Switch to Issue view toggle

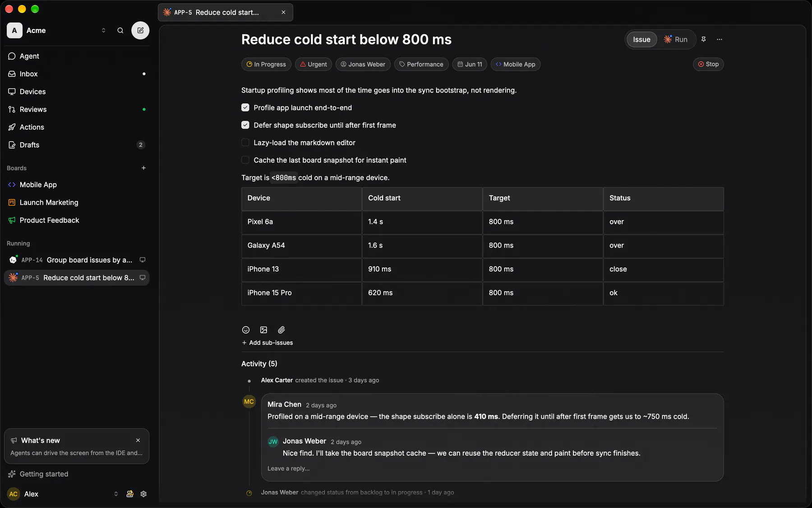coord(641,39)
